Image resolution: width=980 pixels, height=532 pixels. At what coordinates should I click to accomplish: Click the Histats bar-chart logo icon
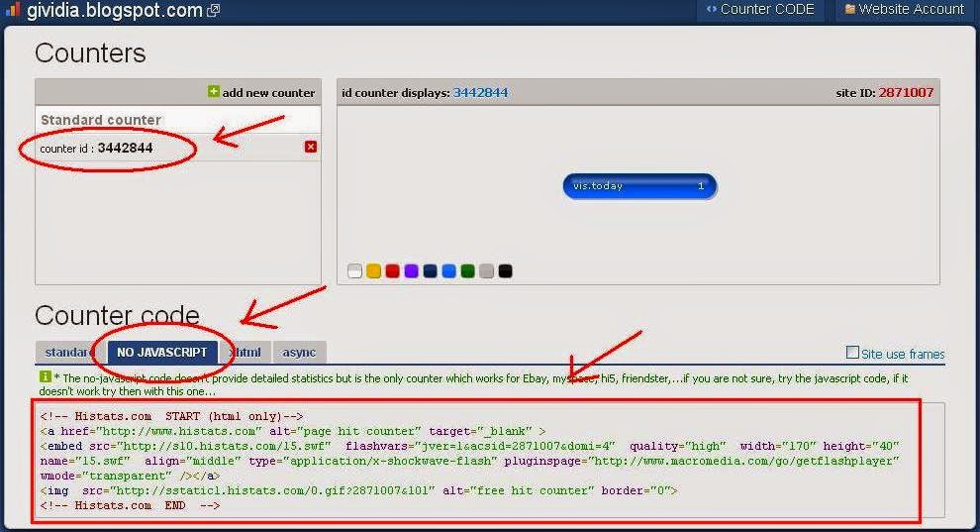coord(12,9)
